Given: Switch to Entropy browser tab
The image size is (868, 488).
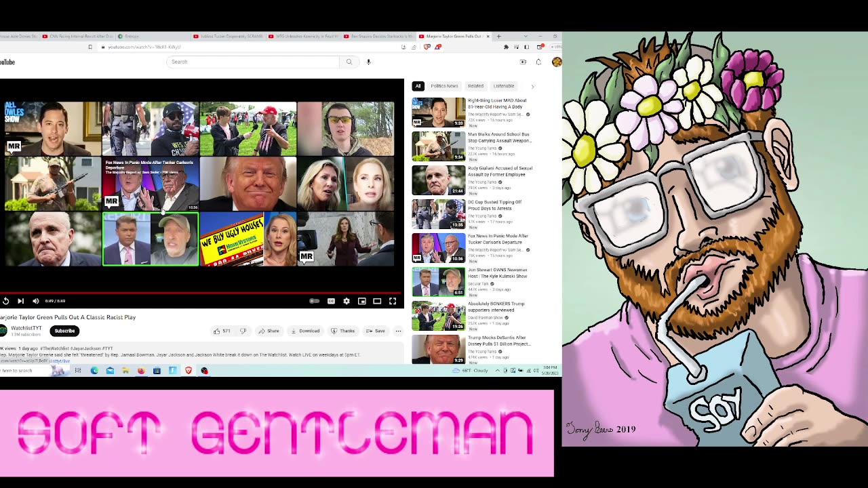Looking at the screenshot, I should click(153, 36).
